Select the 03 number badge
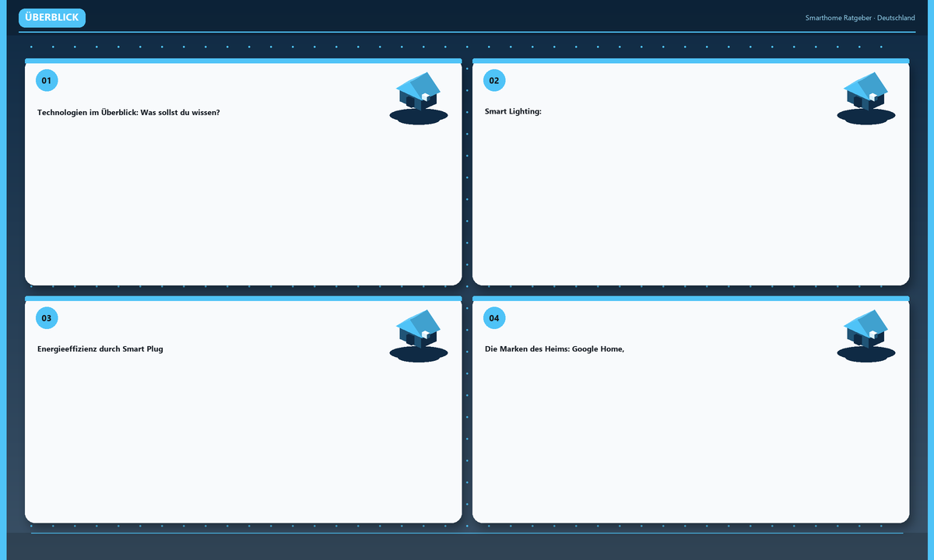The width and height of the screenshot is (934, 560). tap(47, 318)
